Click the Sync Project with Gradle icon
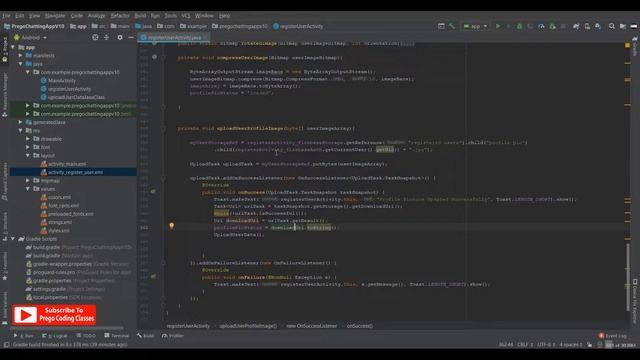 coord(576,26)
